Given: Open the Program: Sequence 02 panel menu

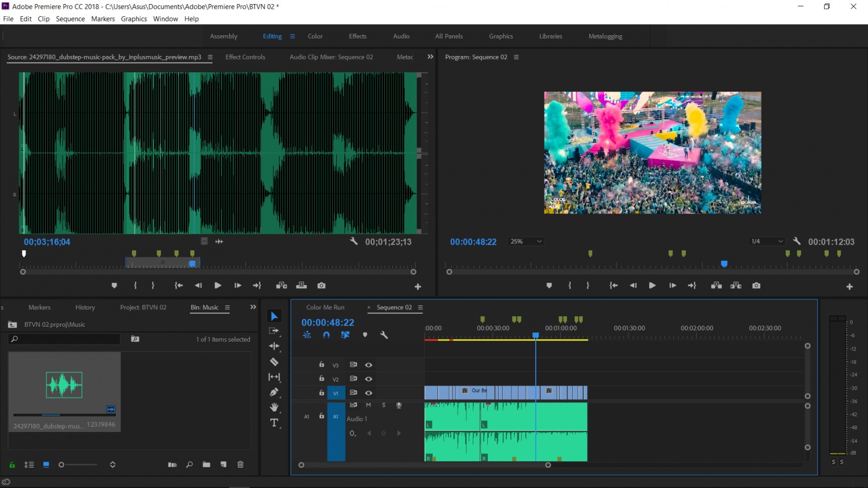Looking at the screenshot, I should click(x=516, y=57).
